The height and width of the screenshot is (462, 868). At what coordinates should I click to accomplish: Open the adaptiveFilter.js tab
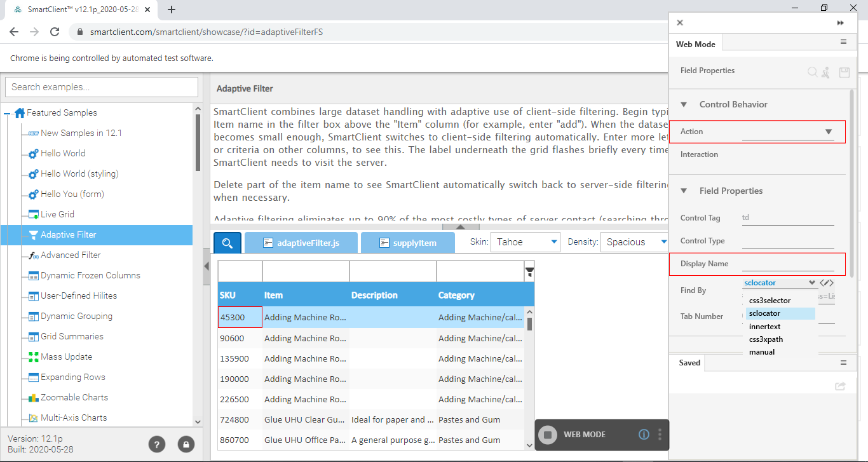301,243
